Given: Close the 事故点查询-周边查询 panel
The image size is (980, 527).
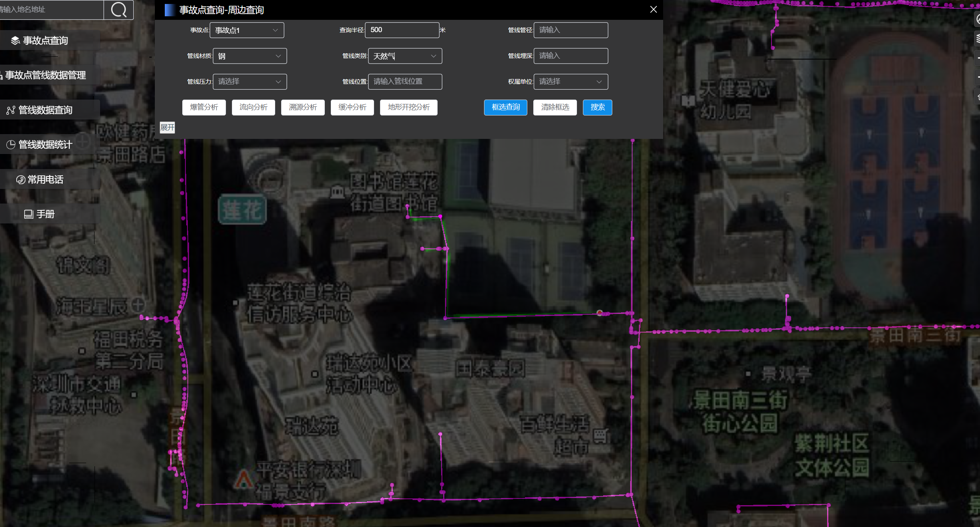Looking at the screenshot, I should 653,10.
